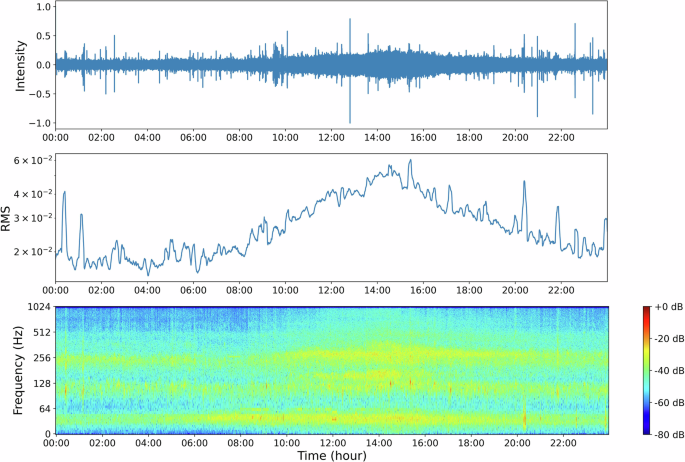
Task: Pick the dark blue bottom of the colorbar
Action: point(647,431)
